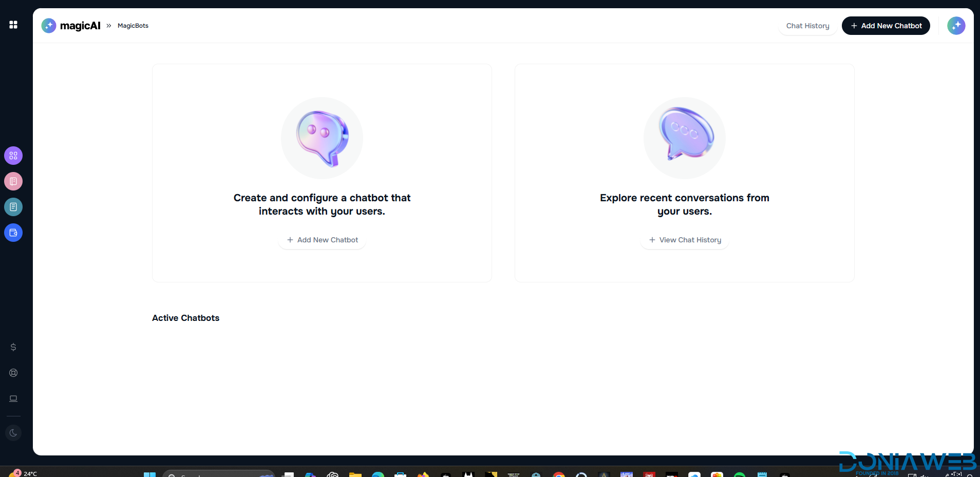Open the user avatar menu at top right

[956, 26]
